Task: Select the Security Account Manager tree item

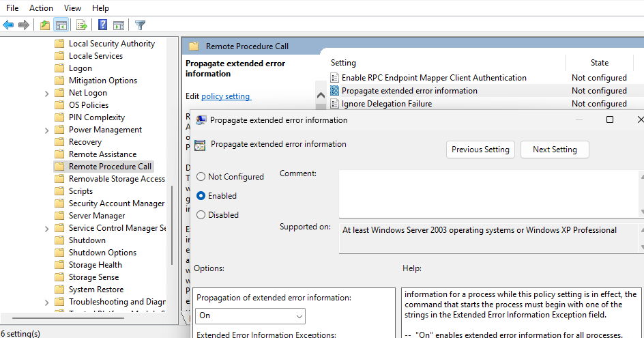Action: (x=117, y=203)
